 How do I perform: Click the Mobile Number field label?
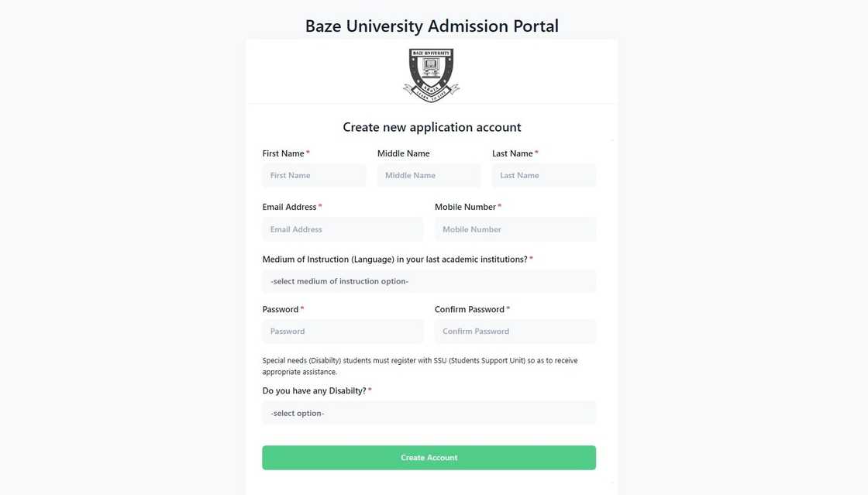465,208
